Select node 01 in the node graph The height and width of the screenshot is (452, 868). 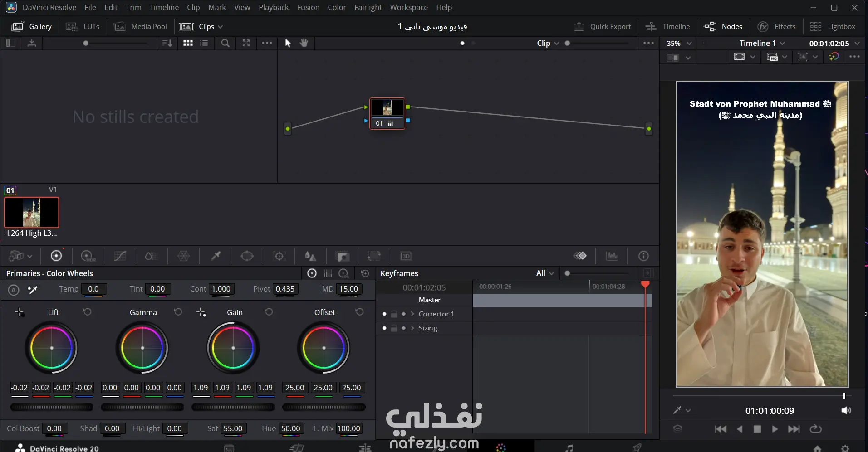pyautogui.click(x=387, y=113)
